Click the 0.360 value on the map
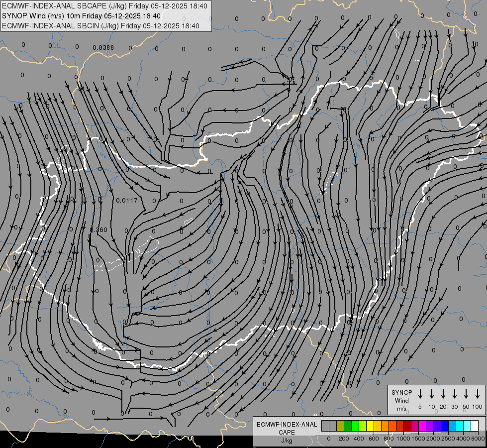Screen dimensions: 487x448 pyautogui.click(x=99, y=230)
